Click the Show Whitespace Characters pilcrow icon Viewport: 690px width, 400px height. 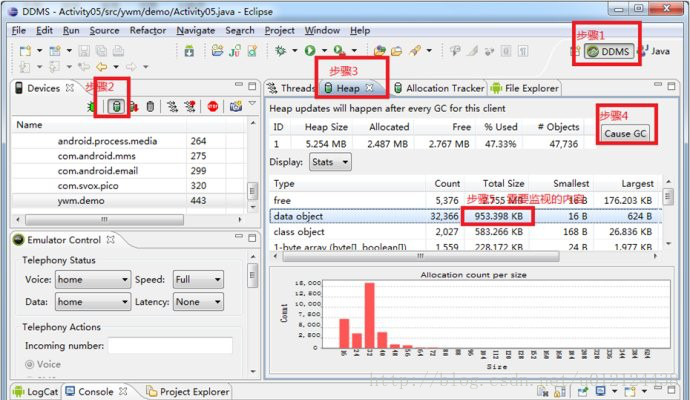(523, 51)
